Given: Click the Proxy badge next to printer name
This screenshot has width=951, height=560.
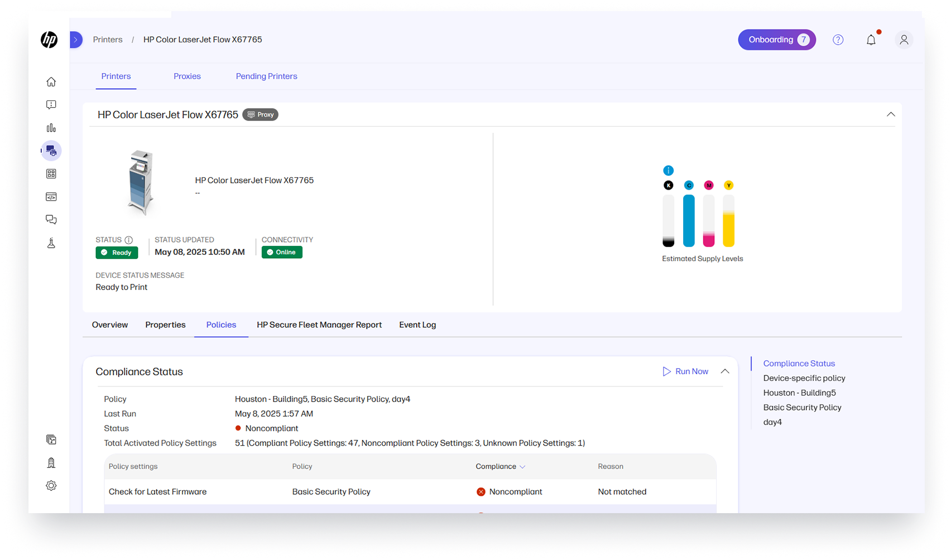Looking at the screenshot, I should click(x=261, y=114).
